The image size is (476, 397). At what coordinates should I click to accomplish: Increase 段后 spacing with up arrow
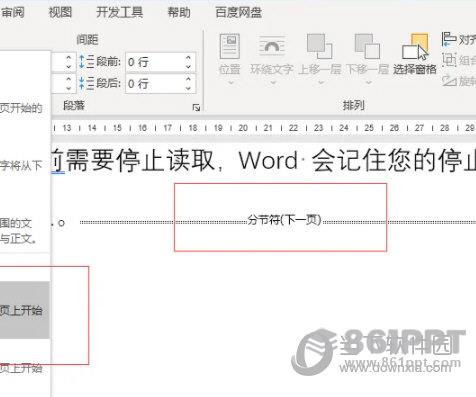click(188, 79)
